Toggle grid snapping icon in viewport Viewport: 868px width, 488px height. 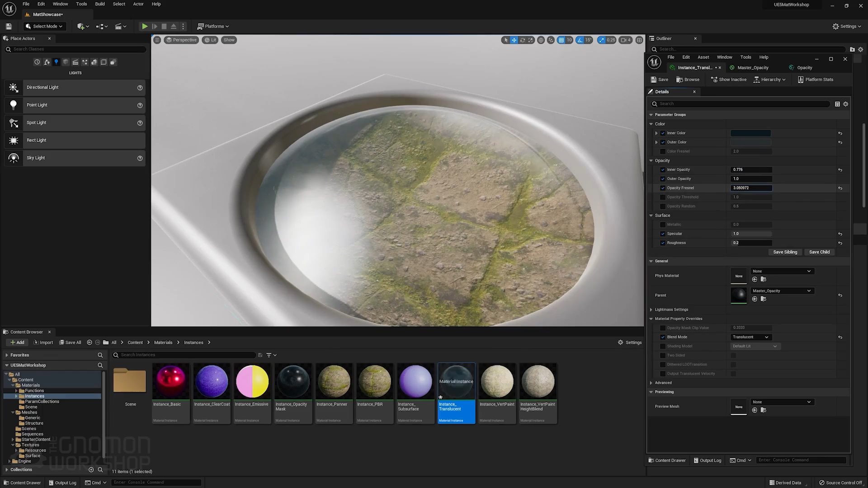pyautogui.click(x=561, y=40)
